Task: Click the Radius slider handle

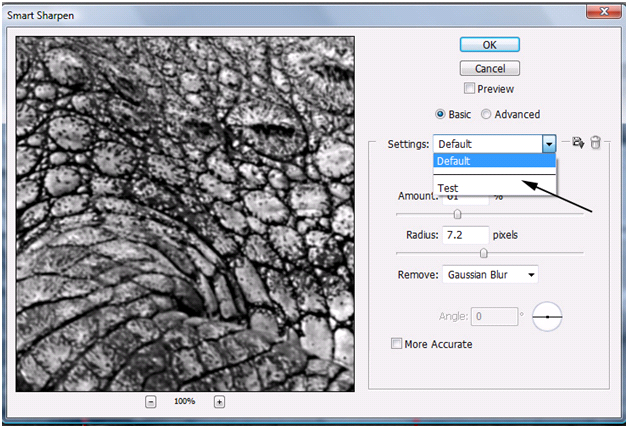Action: pyautogui.click(x=484, y=253)
